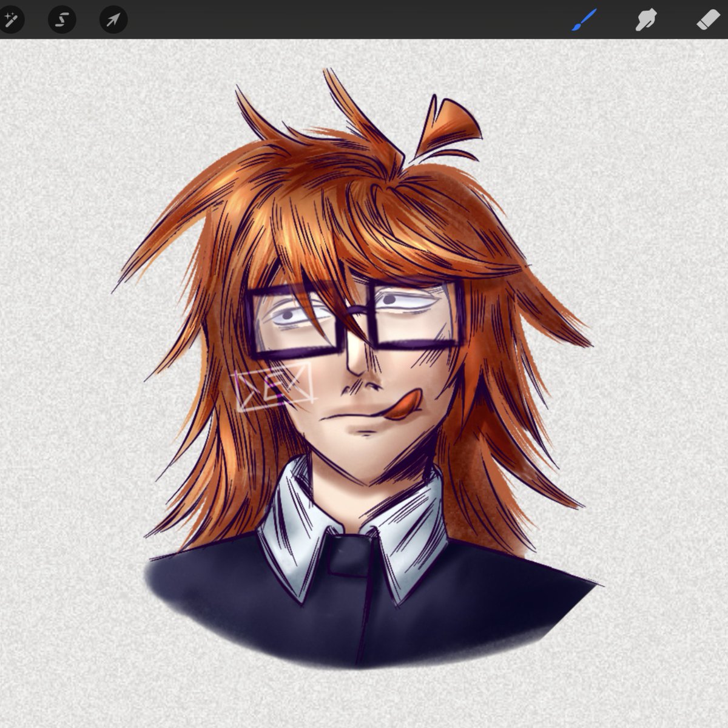Select the Smudge tool
This screenshot has height=728, width=728.
646,19
